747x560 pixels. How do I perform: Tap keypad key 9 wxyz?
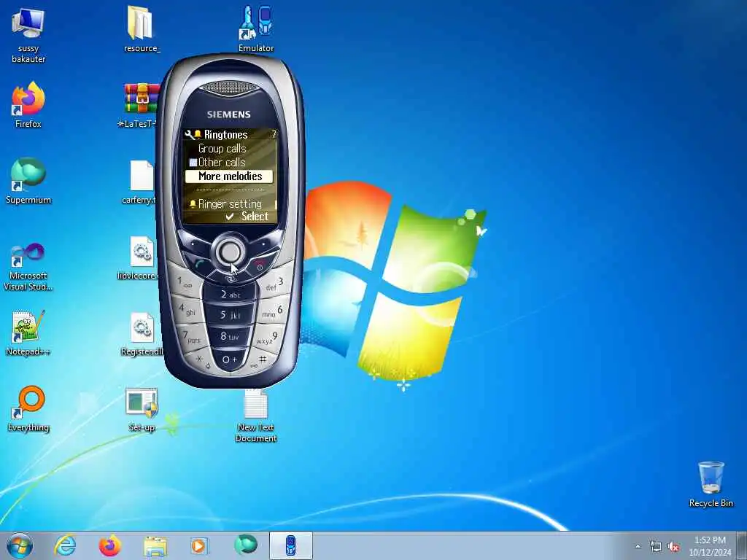(268, 338)
